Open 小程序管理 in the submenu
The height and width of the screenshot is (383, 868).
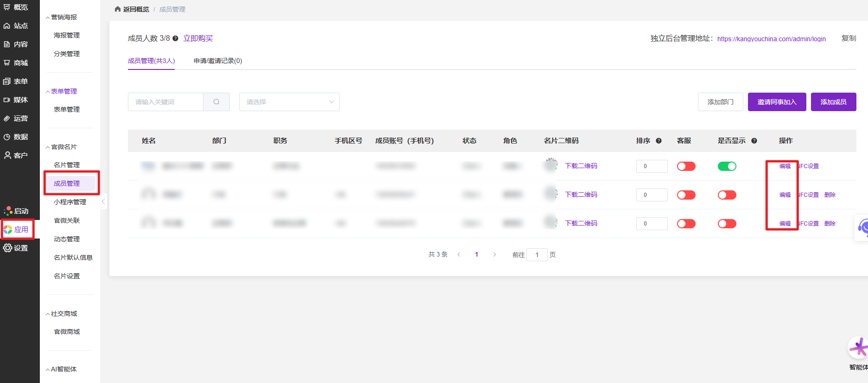click(x=70, y=202)
